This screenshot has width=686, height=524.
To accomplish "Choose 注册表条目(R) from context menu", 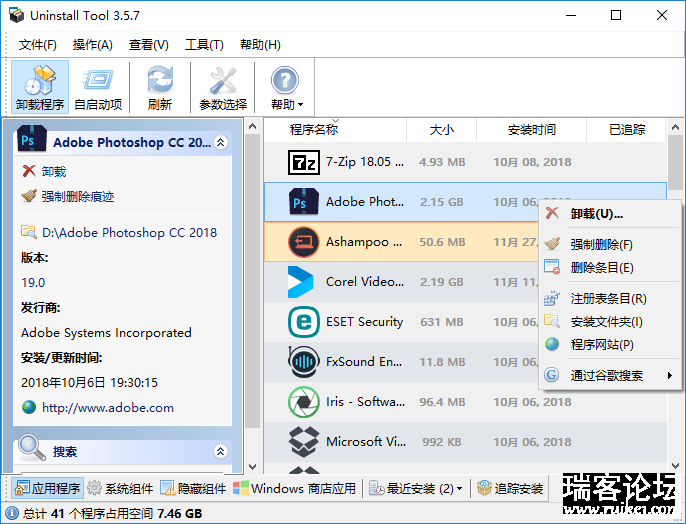I will pos(610,299).
